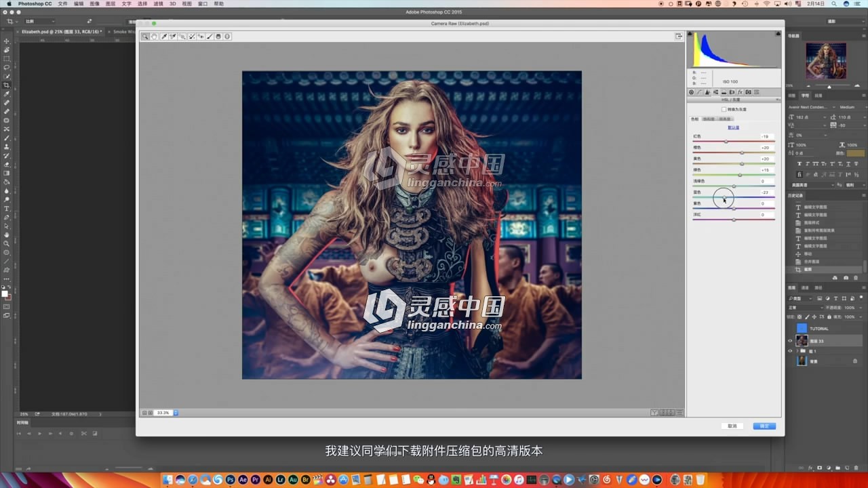Select the Red Eye Removal tool in Camera Raw
This screenshot has width=868, height=488.
(x=201, y=37)
